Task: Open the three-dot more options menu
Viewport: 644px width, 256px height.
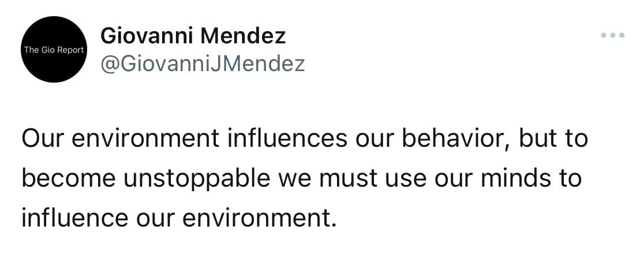Action: pyautogui.click(x=612, y=36)
